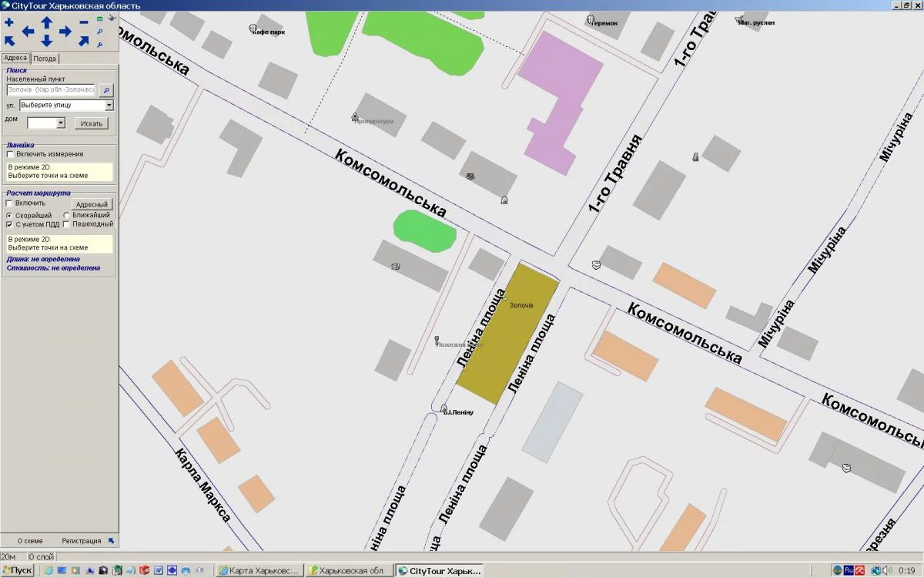924x578 pixels.
Task: Click the zoom in plus icon
Action: [x=9, y=22]
